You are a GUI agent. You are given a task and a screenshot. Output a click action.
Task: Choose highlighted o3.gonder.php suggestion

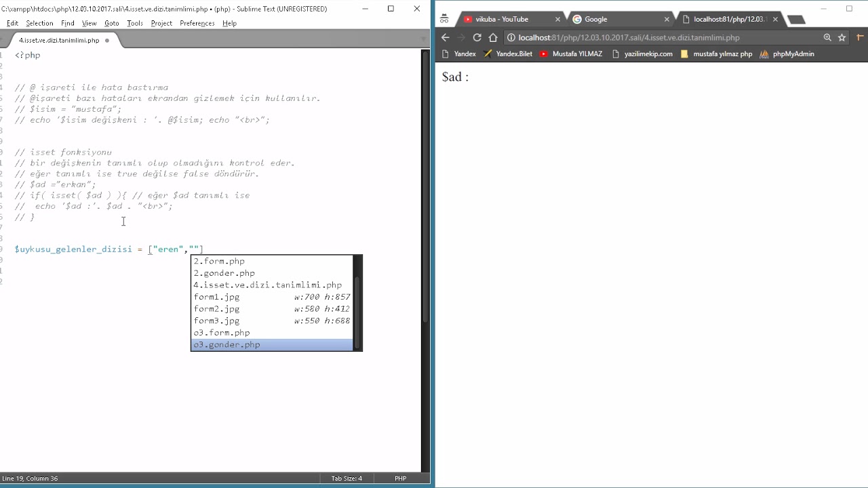(271, 345)
